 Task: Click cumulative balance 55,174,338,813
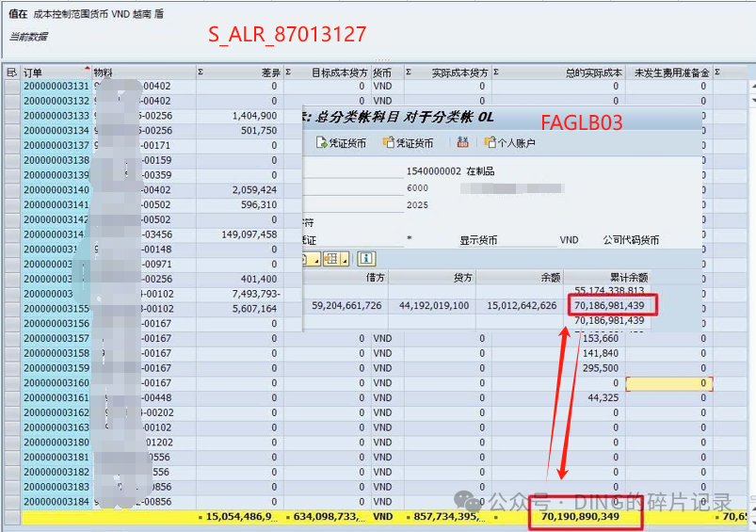click(609, 291)
